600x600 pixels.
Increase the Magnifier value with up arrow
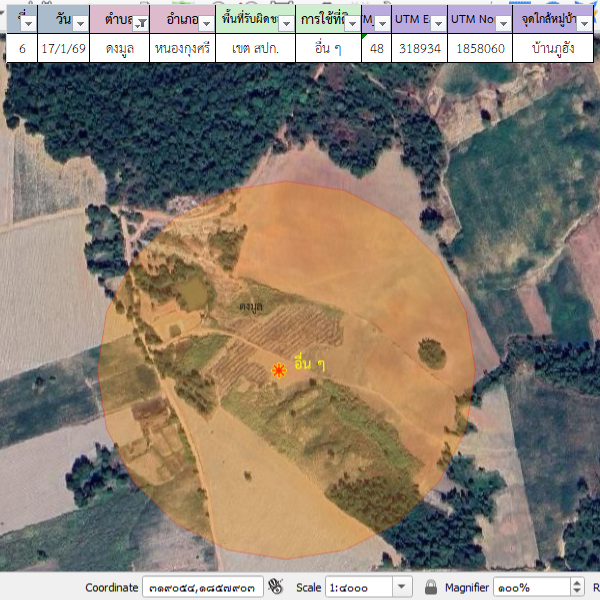576,583
